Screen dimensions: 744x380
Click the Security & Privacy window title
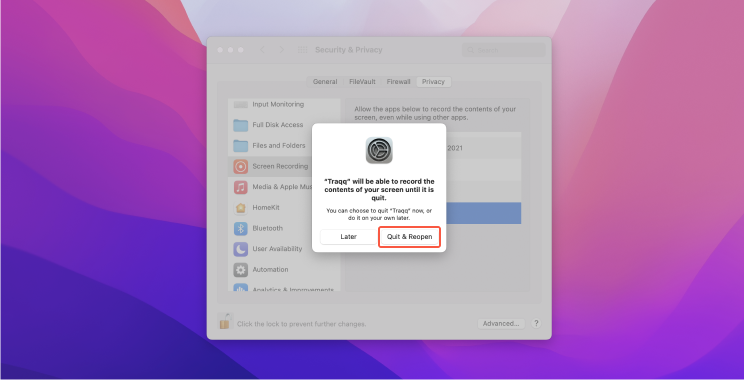tap(349, 50)
